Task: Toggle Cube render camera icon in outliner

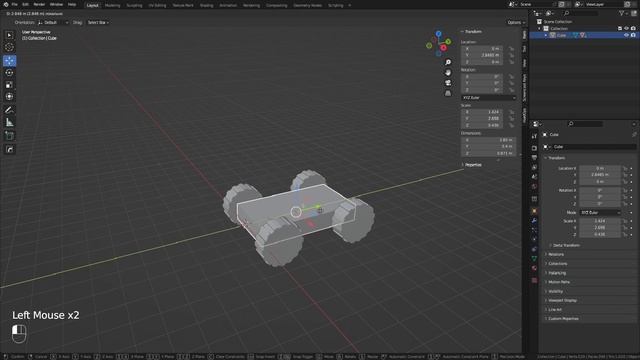Action: click(x=633, y=36)
